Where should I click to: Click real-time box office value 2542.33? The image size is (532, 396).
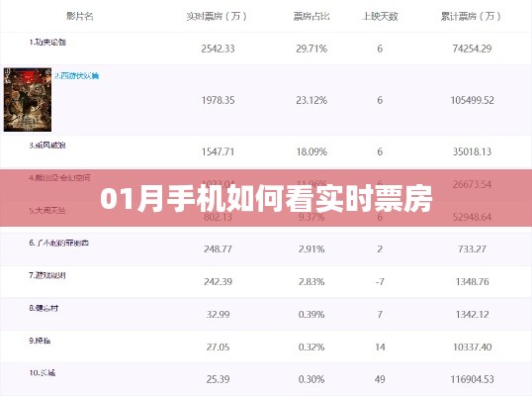218,49
